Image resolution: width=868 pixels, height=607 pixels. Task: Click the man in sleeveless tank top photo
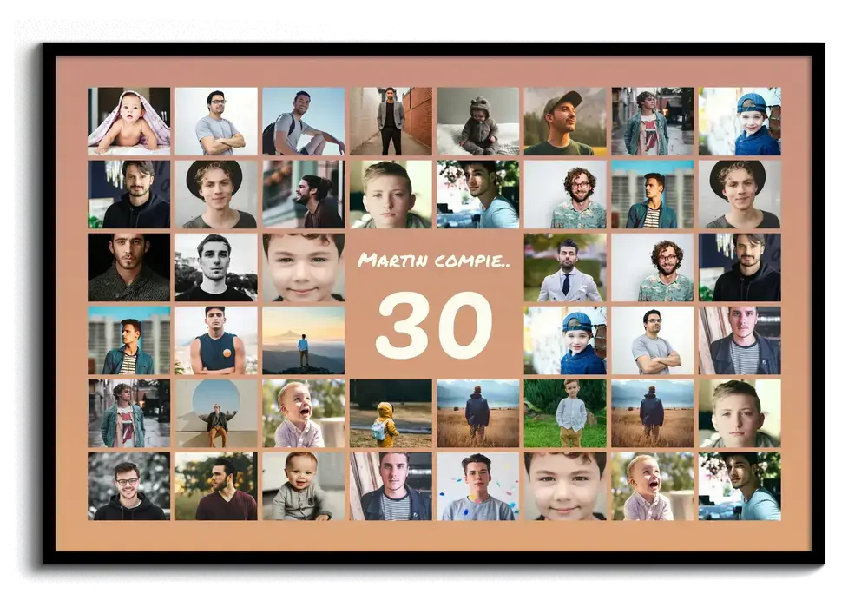coord(216,340)
